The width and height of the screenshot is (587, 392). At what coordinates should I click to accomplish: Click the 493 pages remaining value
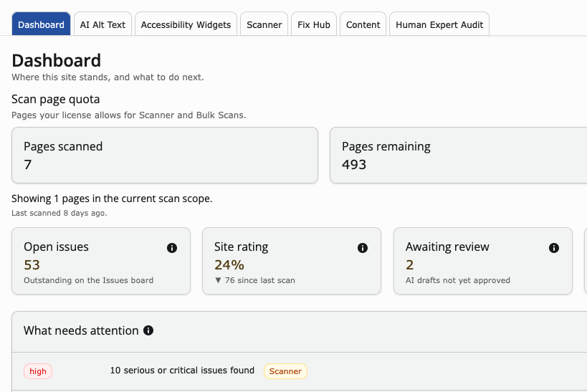click(354, 164)
